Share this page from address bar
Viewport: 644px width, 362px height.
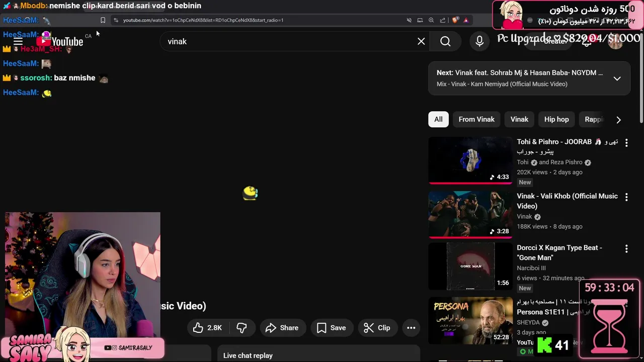pyautogui.click(x=443, y=20)
